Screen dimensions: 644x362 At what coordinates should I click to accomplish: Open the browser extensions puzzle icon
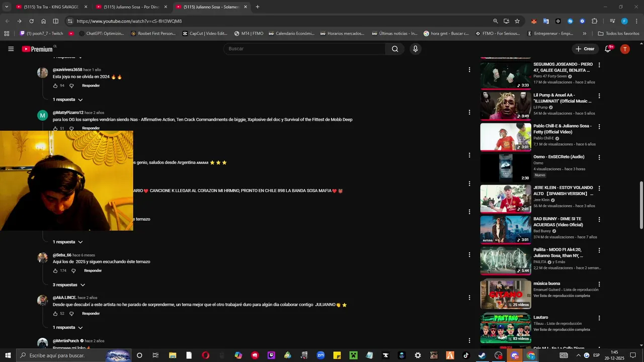[x=595, y=21]
